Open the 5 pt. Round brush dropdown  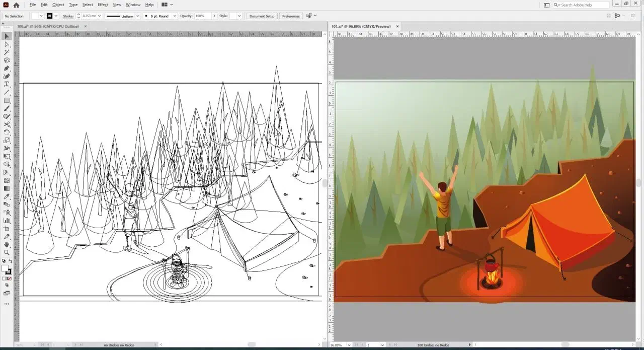click(x=175, y=16)
